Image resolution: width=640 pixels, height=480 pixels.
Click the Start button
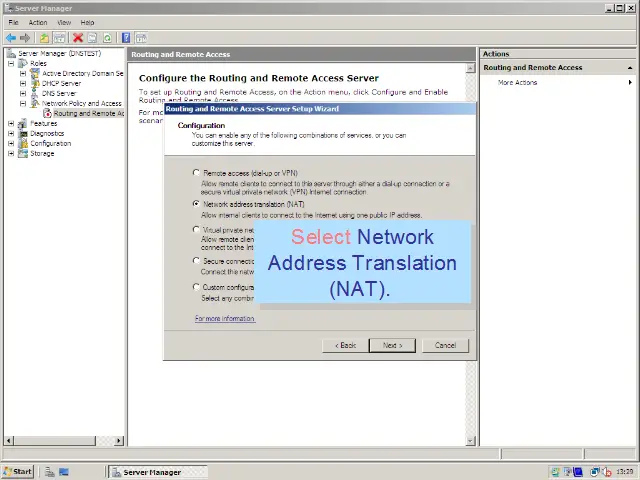tap(18, 472)
